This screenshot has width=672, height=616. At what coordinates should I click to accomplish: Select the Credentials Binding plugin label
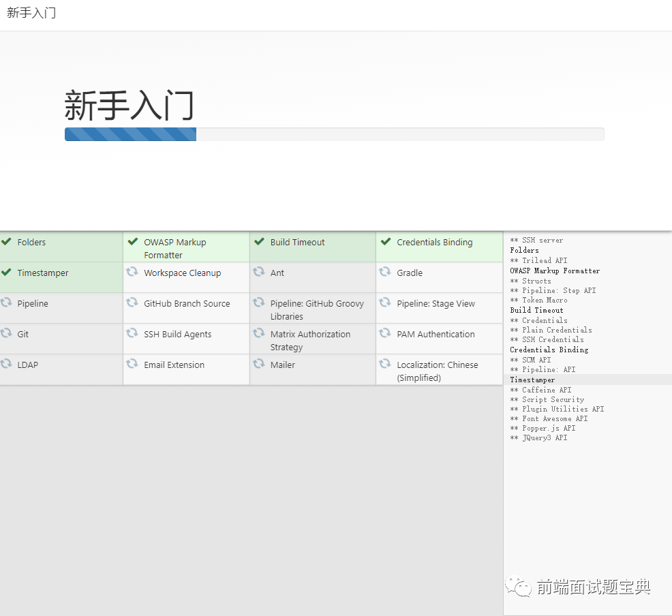(435, 242)
